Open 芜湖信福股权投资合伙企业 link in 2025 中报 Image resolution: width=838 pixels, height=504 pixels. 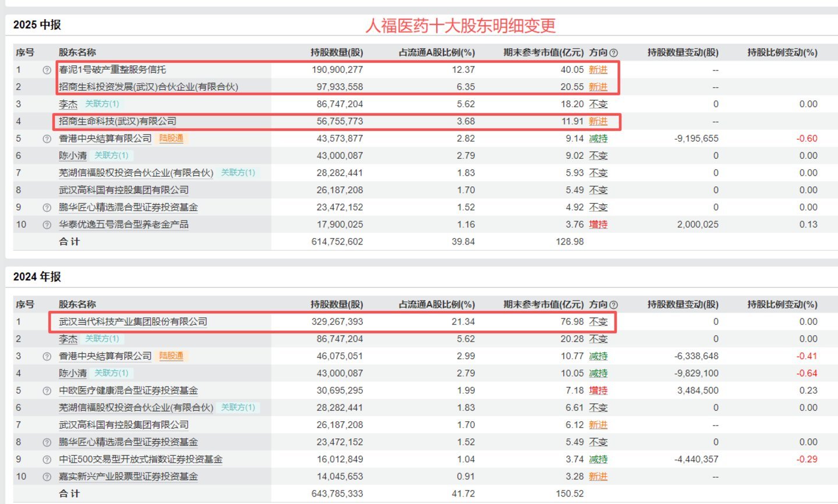coord(136,173)
